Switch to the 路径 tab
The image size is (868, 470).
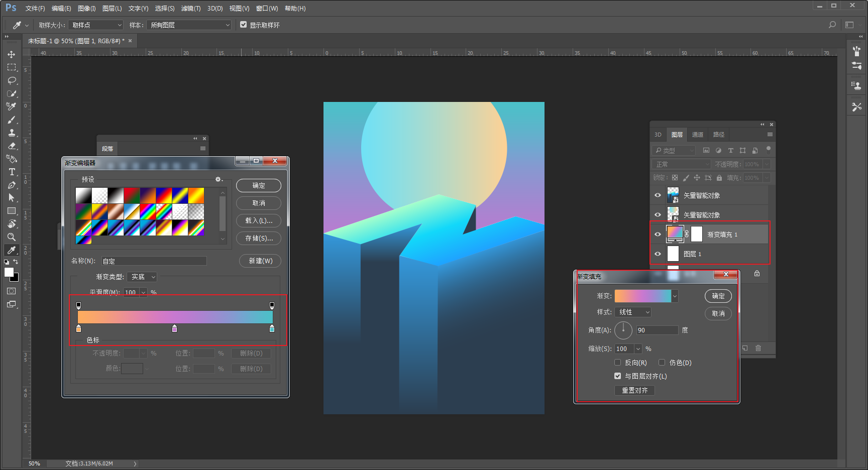(x=719, y=135)
